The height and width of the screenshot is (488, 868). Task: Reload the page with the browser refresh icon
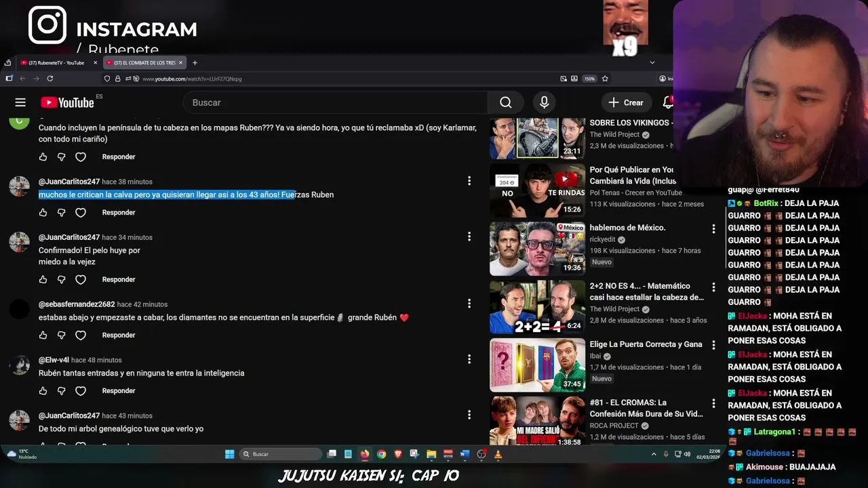pos(50,79)
